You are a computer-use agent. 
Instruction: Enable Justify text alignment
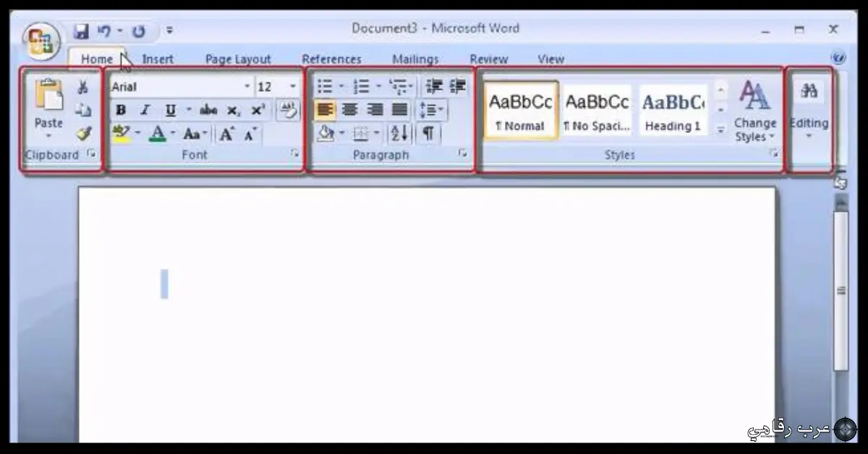[400, 110]
